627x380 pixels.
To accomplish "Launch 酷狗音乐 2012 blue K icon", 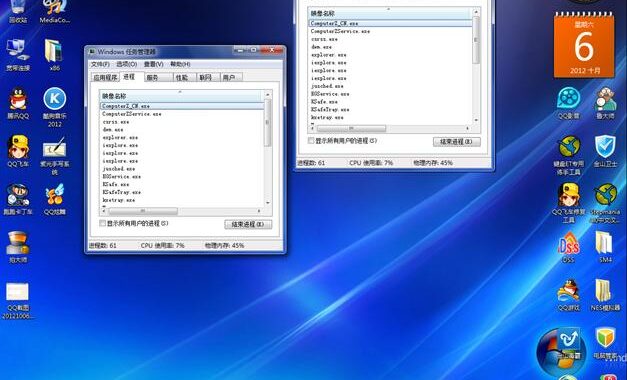I will pos(55,106).
